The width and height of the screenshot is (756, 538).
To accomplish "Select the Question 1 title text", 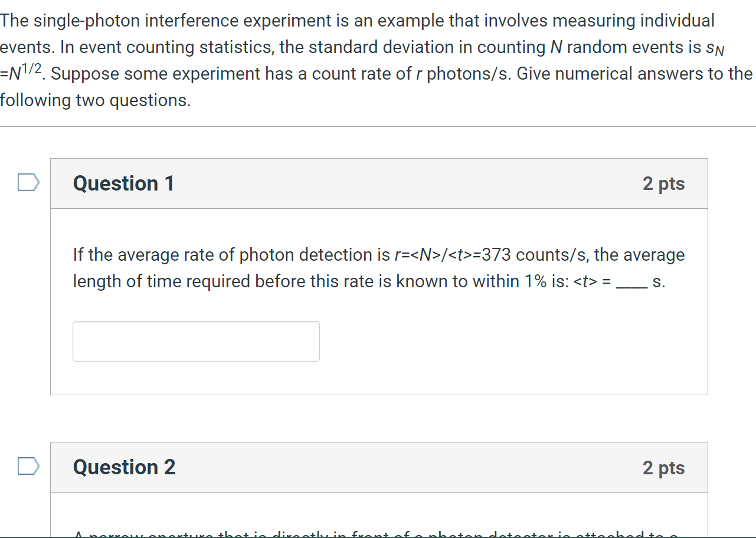I will coord(123,183).
